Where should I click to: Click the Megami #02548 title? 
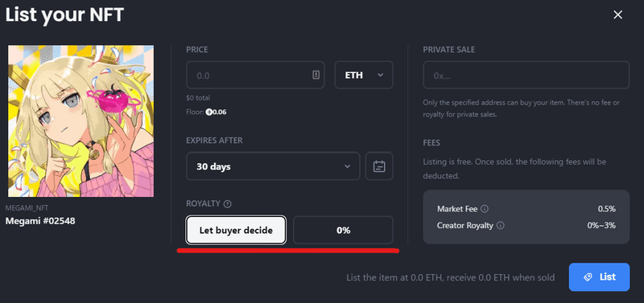click(x=40, y=221)
